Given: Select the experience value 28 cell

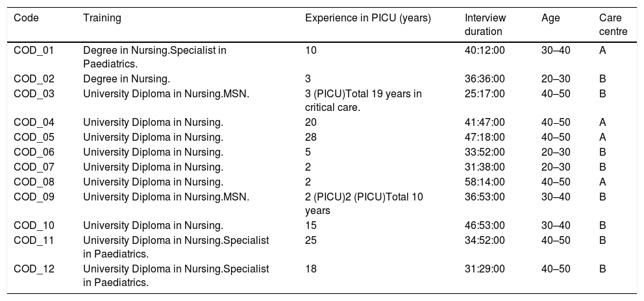Looking at the screenshot, I should tap(311, 138).
